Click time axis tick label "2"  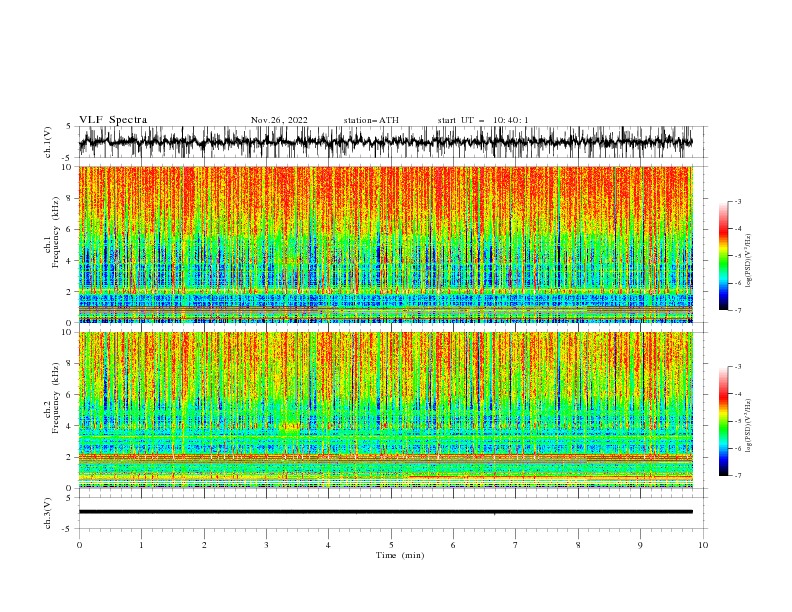click(204, 545)
